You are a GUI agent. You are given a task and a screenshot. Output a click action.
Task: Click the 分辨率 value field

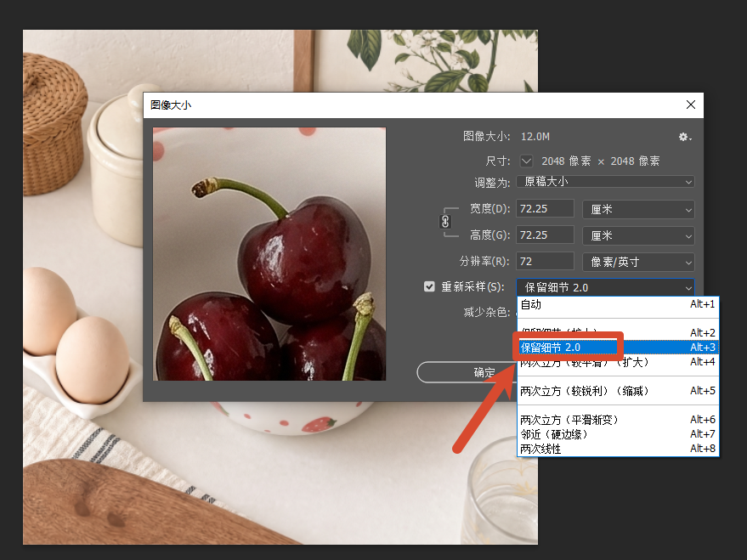(545, 262)
